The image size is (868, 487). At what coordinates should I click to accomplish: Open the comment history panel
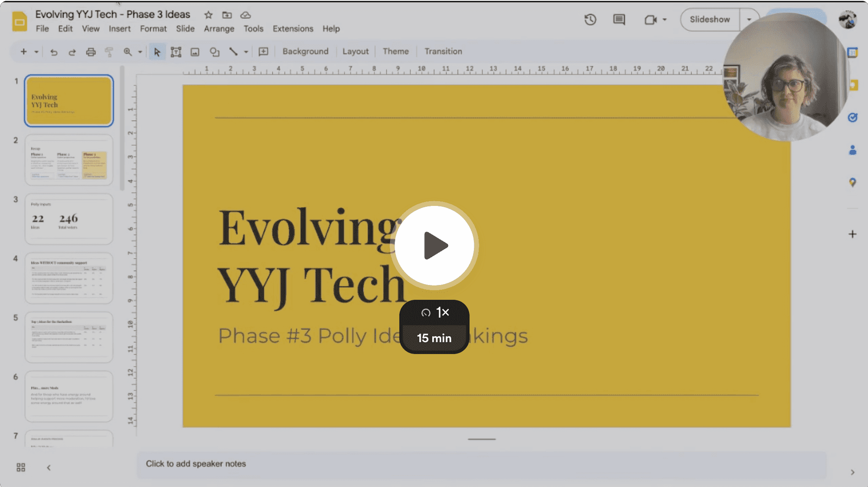(x=618, y=20)
